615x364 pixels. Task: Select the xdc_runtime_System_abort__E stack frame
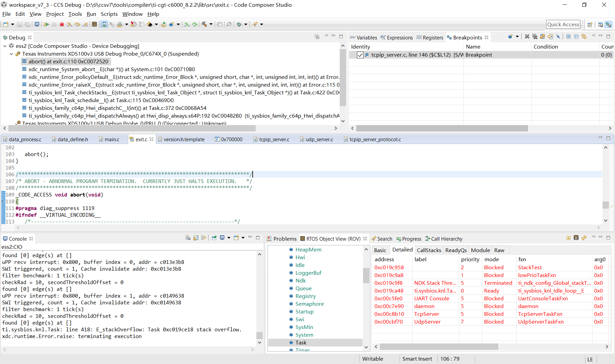coord(112,69)
